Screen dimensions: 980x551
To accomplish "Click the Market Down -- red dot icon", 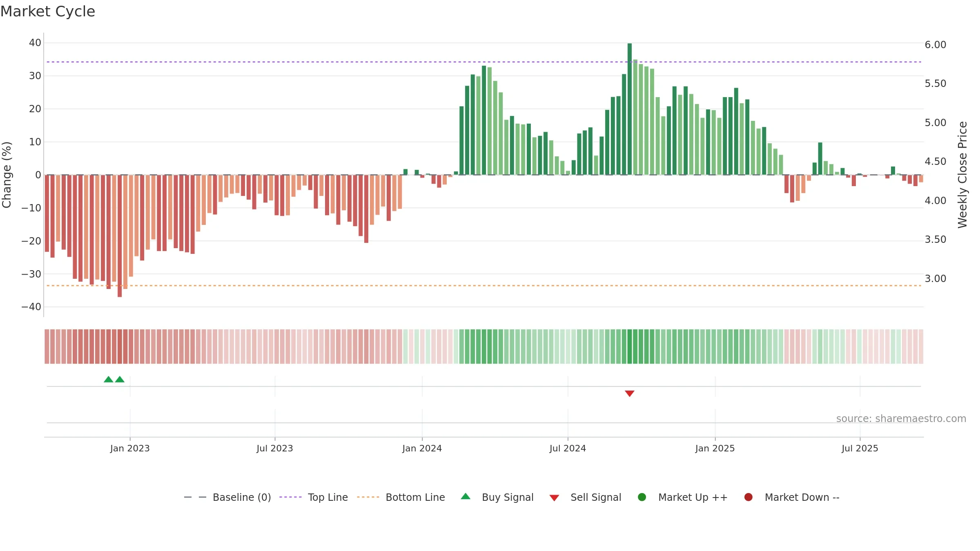I will [748, 497].
